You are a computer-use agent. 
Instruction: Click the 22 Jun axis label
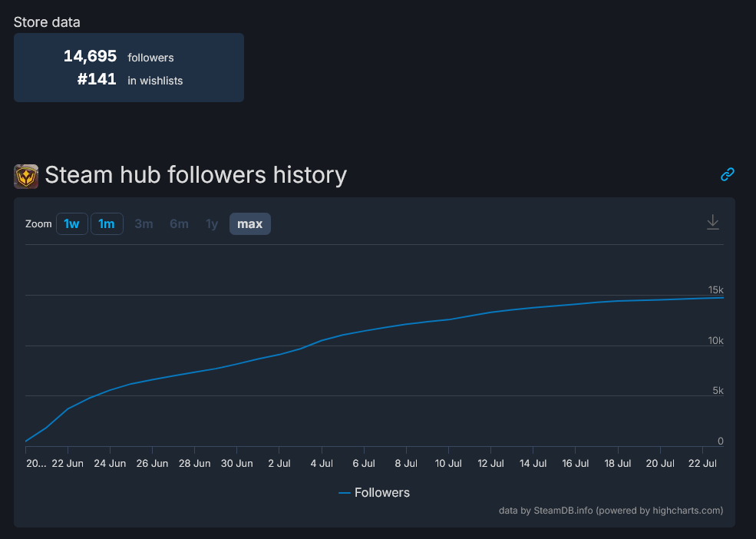coord(68,464)
